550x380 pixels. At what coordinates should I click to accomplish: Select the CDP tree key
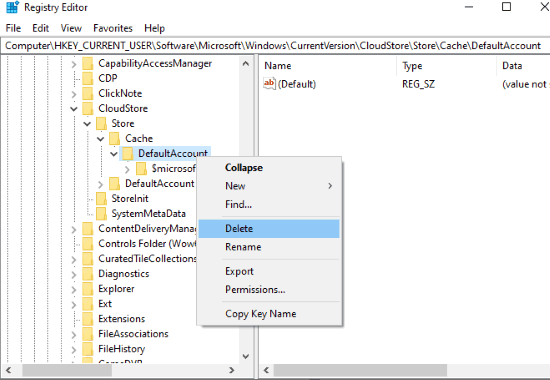[x=108, y=79]
